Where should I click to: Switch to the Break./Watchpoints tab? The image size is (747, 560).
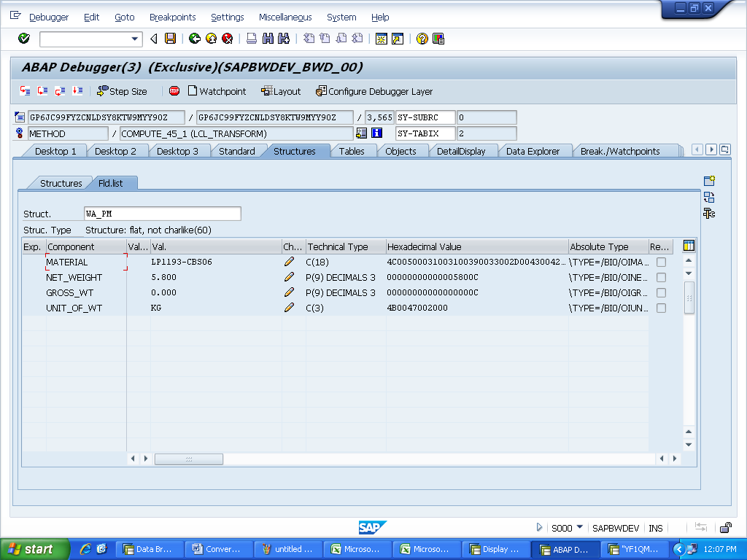tap(620, 151)
